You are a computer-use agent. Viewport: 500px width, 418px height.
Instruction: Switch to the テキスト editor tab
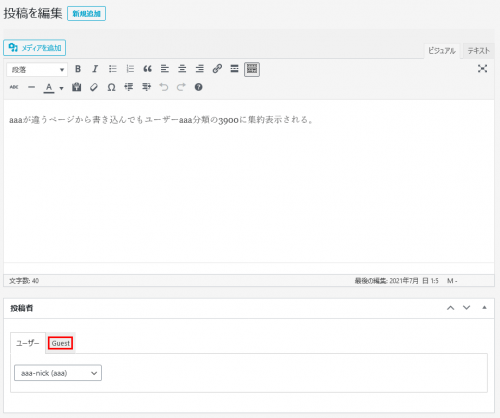click(x=478, y=51)
